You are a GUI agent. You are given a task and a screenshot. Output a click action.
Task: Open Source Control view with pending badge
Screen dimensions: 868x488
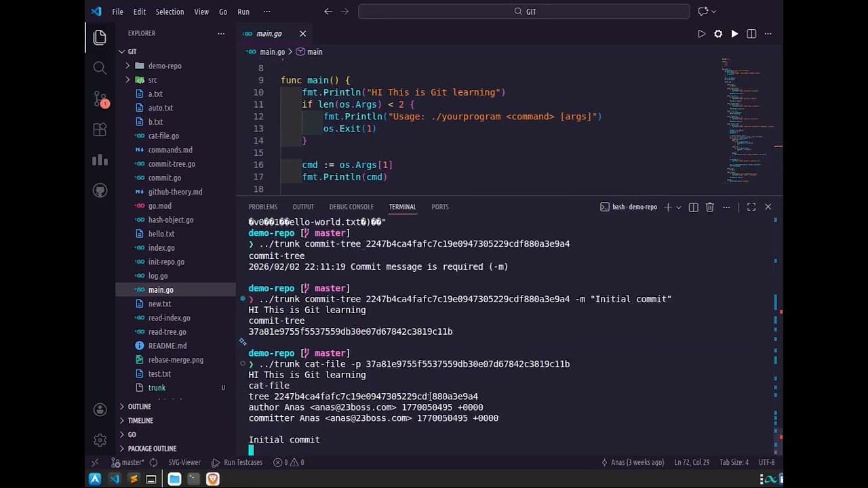[100, 99]
